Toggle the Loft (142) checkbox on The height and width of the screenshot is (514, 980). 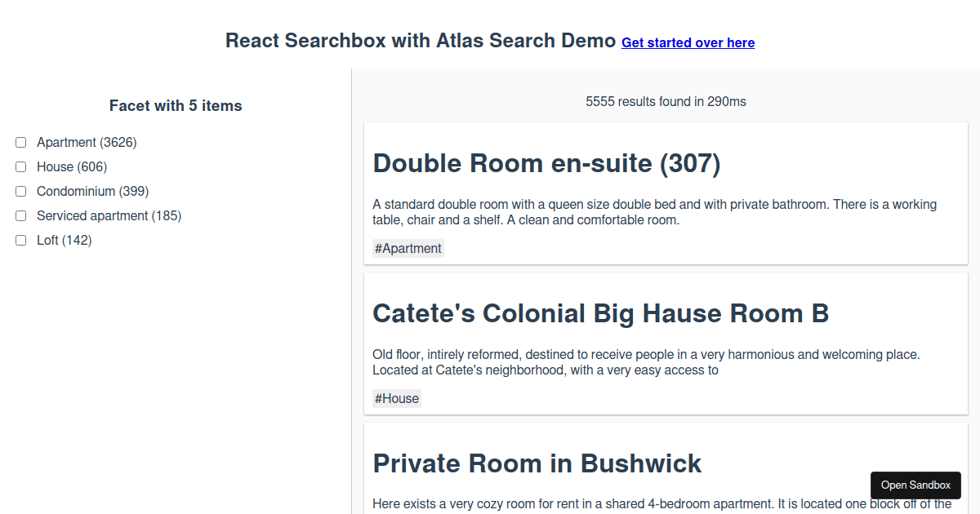click(20, 240)
